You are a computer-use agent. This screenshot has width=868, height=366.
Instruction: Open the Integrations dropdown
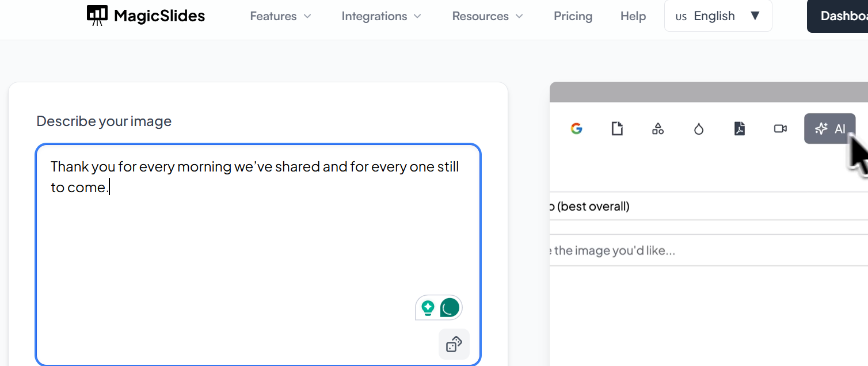coord(381,16)
